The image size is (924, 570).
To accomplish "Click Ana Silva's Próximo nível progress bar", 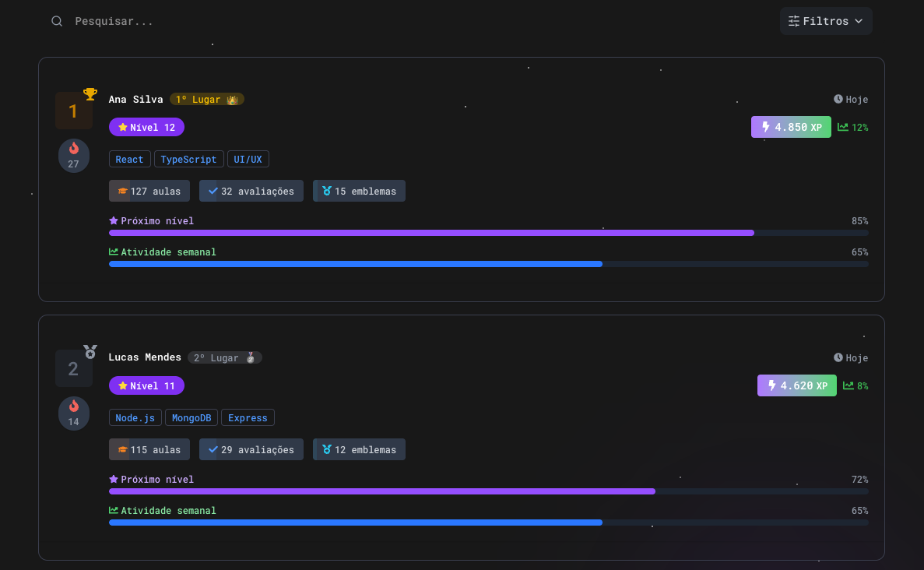I will [489, 233].
